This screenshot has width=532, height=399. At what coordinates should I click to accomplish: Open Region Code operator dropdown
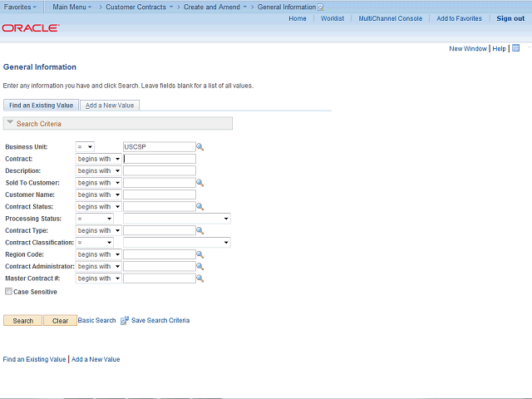(98, 254)
